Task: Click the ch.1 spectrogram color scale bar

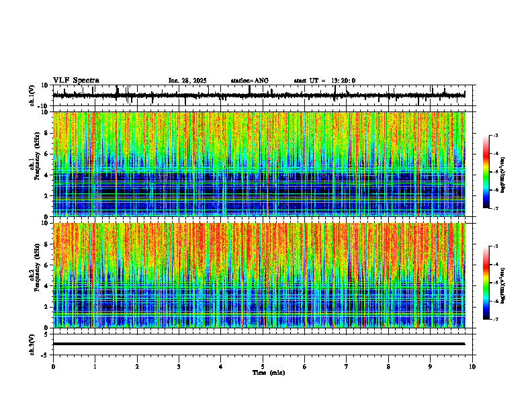Action: tap(486, 172)
